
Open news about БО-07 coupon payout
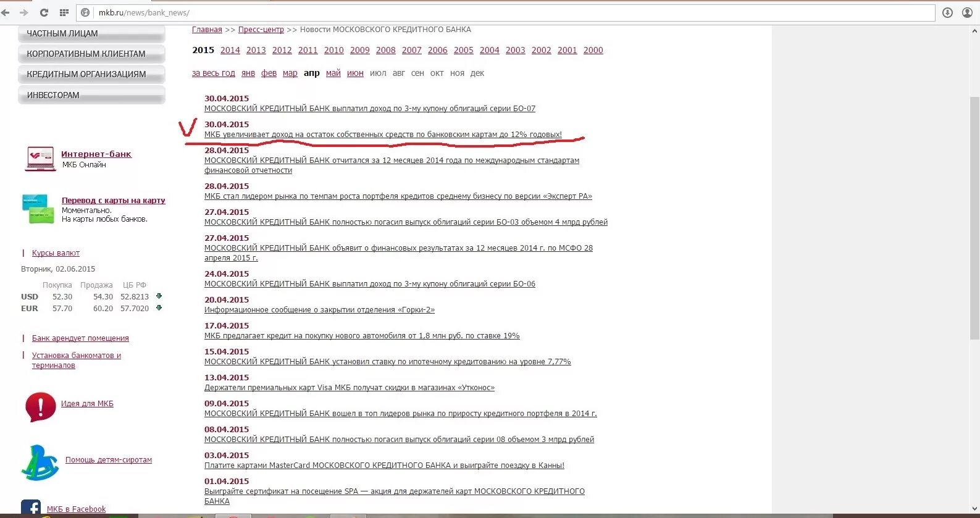[370, 109]
